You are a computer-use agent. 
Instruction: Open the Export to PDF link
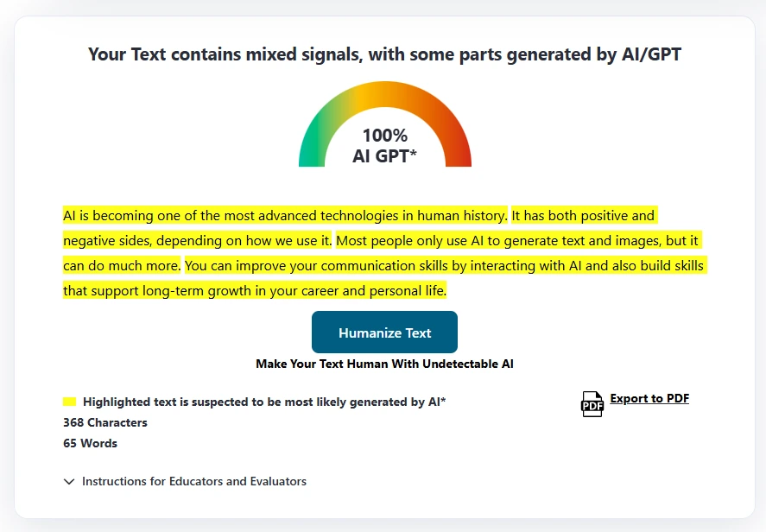click(x=649, y=398)
